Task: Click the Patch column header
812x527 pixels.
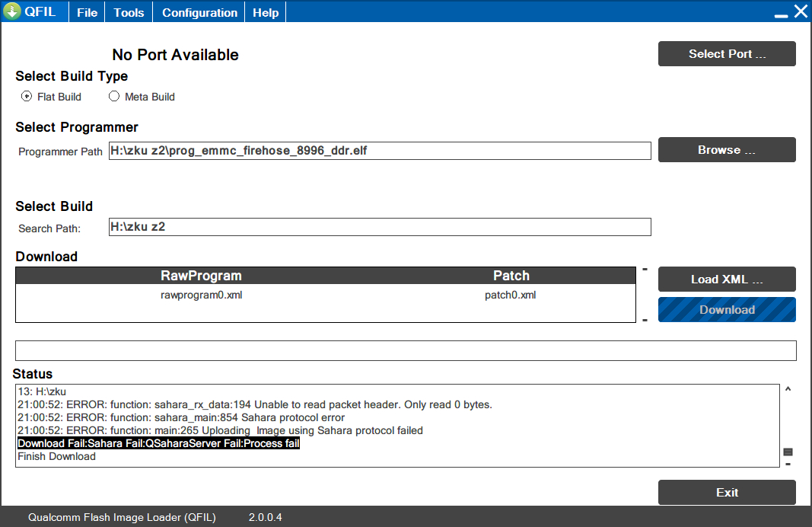Action: point(511,276)
